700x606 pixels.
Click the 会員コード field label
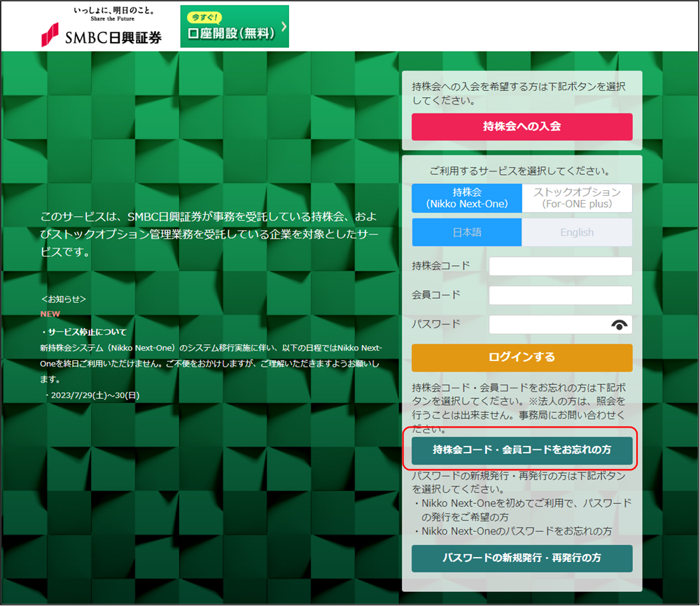pyautogui.click(x=435, y=295)
